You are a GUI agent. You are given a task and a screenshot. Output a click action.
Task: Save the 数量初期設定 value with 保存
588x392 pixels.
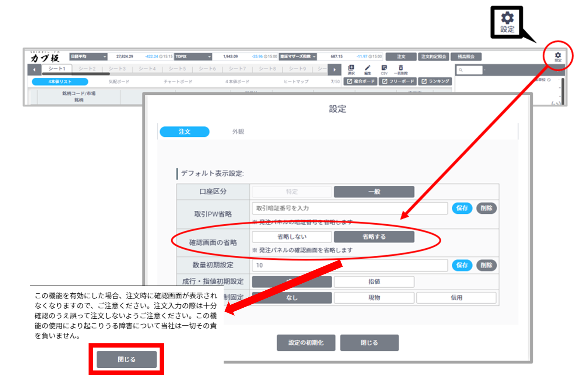[x=462, y=265]
